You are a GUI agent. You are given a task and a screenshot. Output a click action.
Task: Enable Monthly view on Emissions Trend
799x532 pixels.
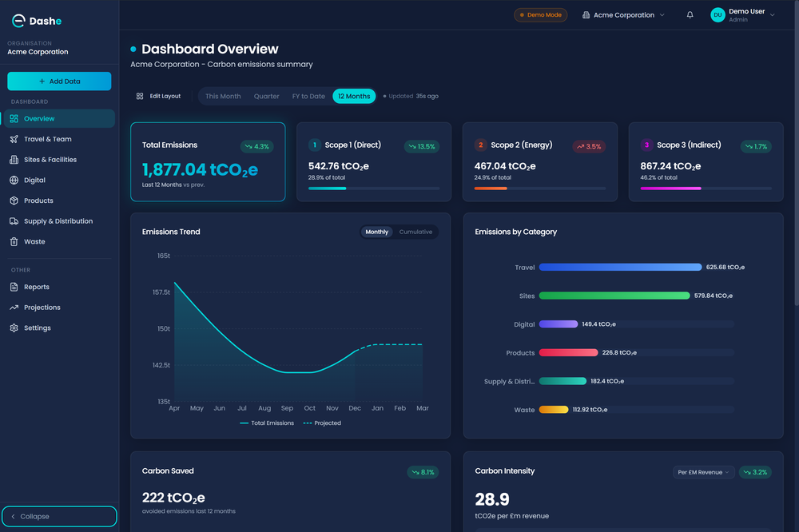tap(376, 232)
